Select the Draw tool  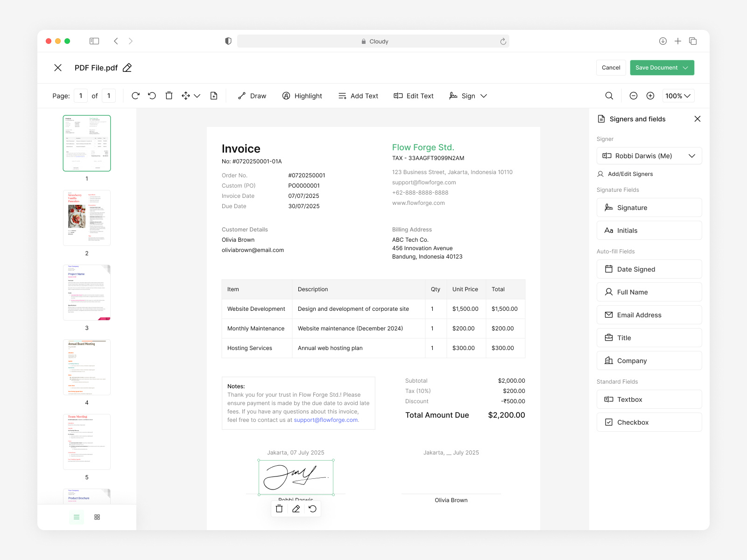point(252,96)
